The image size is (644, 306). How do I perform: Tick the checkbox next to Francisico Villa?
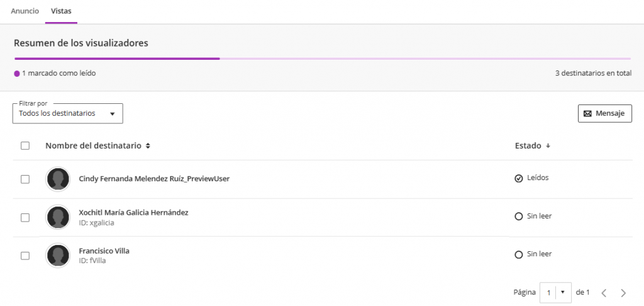click(x=25, y=256)
